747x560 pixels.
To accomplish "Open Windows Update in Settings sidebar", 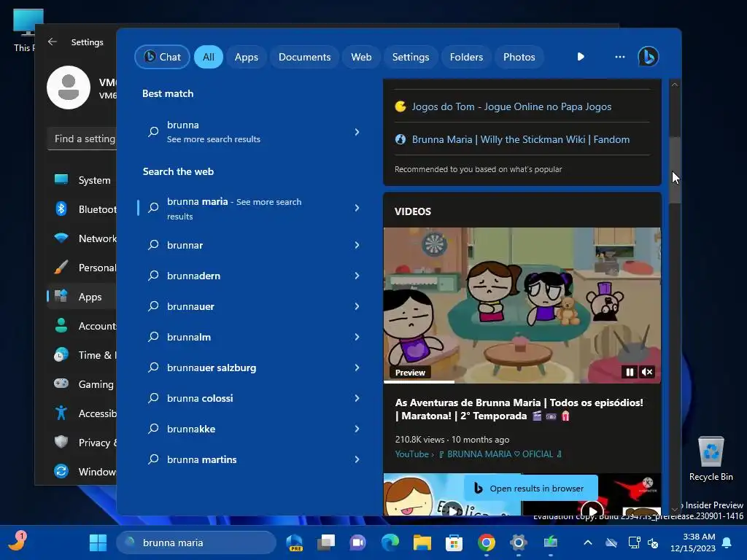I will (82, 472).
